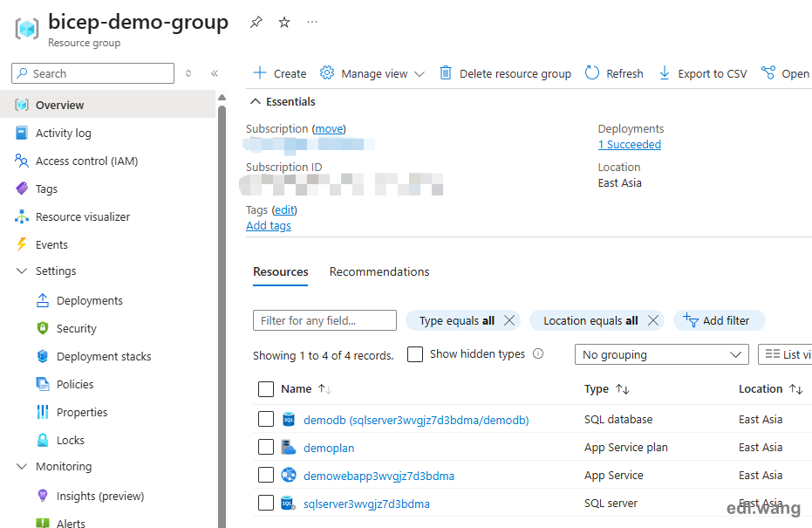The width and height of the screenshot is (812, 528).
Task: Select all resources with header checkbox
Action: (x=266, y=389)
